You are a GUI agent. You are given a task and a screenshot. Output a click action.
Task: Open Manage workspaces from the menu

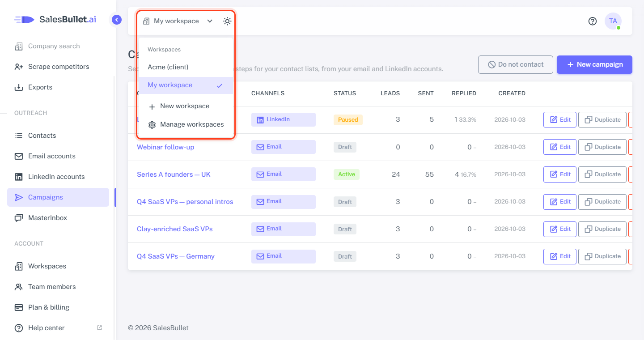186,124
